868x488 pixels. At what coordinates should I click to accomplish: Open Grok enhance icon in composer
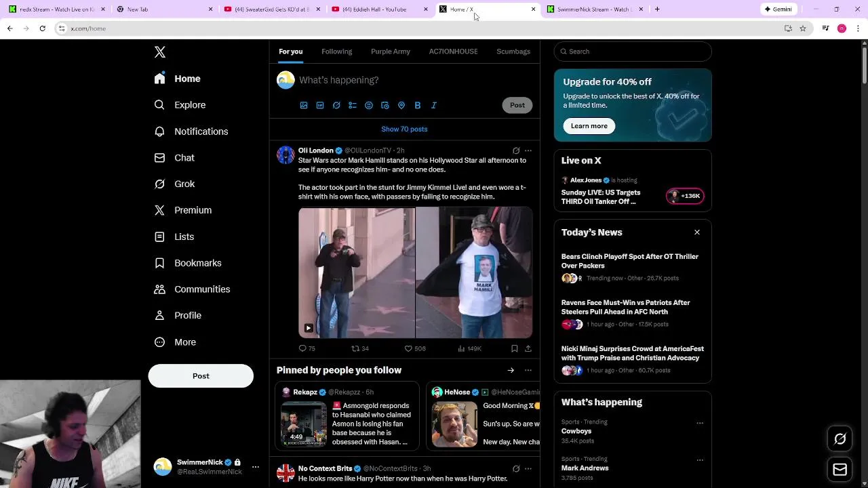[336, 105]
